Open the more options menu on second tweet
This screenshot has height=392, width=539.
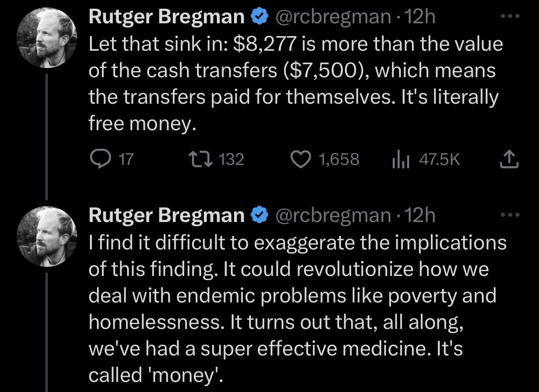point(510,215)
